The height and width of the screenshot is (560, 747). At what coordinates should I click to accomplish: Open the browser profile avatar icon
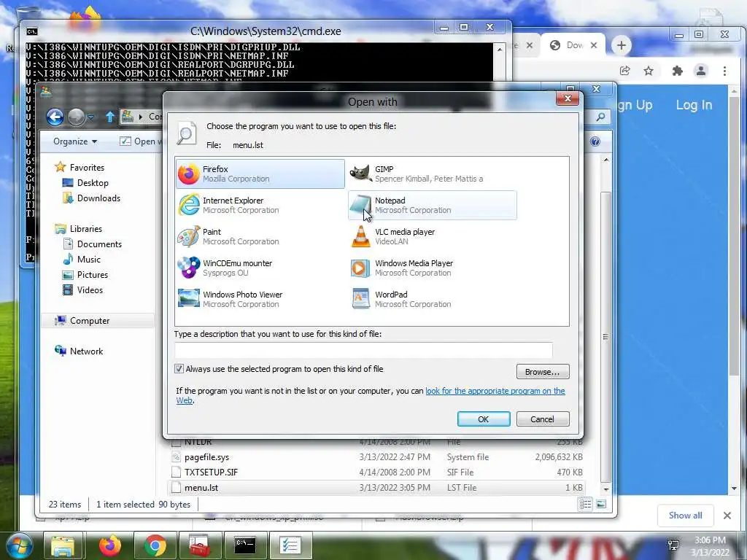click(701, 71)
